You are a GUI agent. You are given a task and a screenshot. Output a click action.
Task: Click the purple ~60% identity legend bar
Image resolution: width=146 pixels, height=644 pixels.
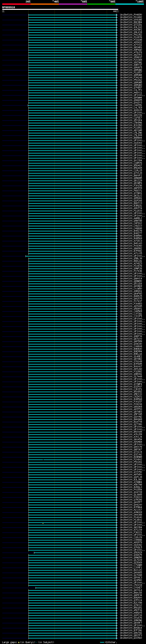point(73,4)
